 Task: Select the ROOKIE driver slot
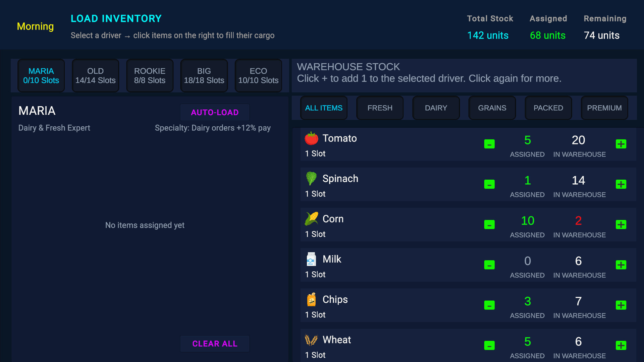coord(150,75)
